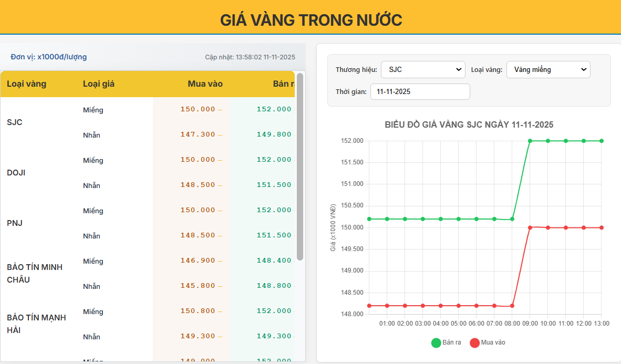Click the dropdown arrow beside Vàng miếng
This screenshot has height=364, width=621.
pos(583,69)
